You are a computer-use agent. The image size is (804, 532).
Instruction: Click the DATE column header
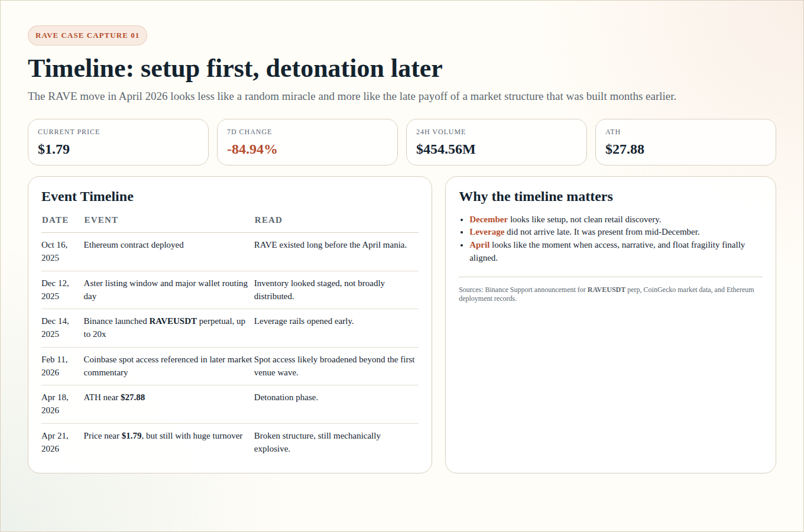[55, 220]
